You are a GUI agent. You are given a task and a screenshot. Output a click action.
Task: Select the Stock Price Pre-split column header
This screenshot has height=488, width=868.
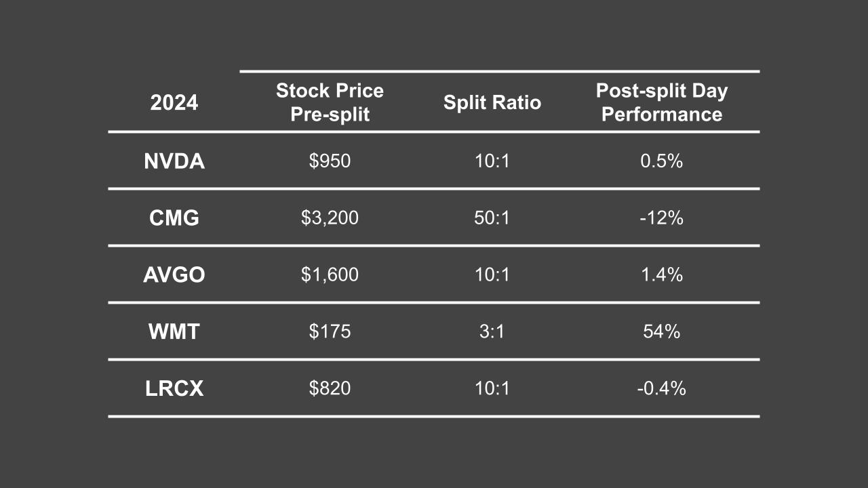click(x=330, y=102)
